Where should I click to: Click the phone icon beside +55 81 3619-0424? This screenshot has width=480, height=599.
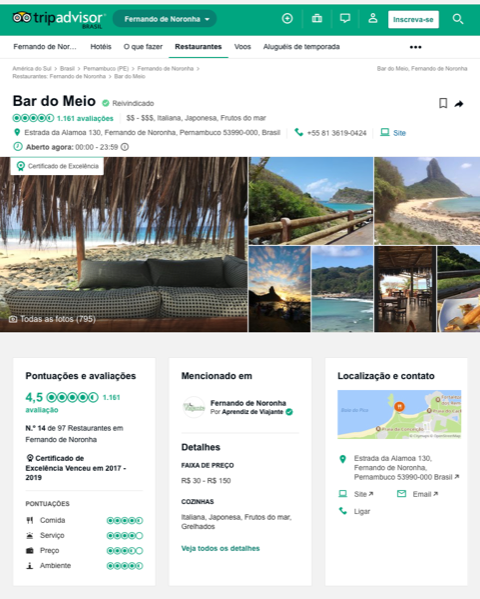[x=298, y=132]
